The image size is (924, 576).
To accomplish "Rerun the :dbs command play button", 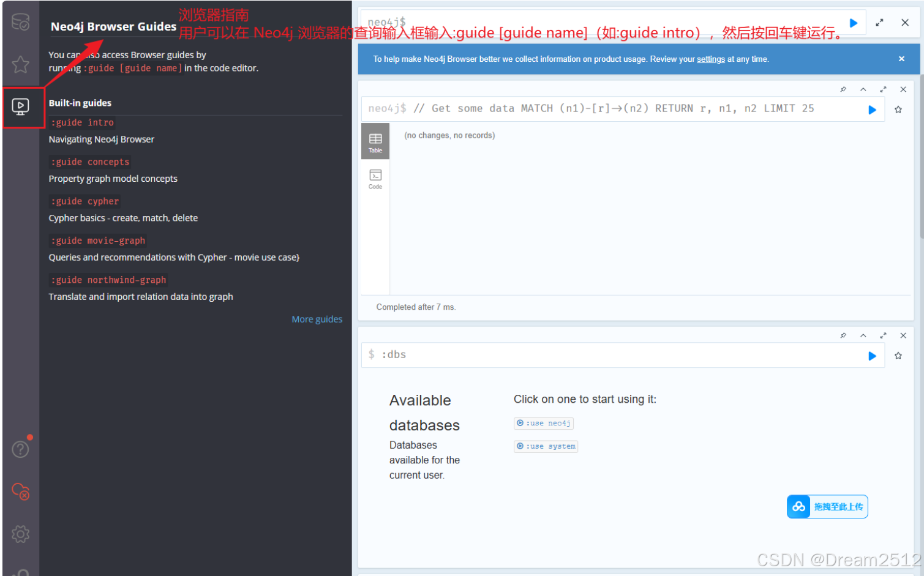I will (x=873, y=356).
